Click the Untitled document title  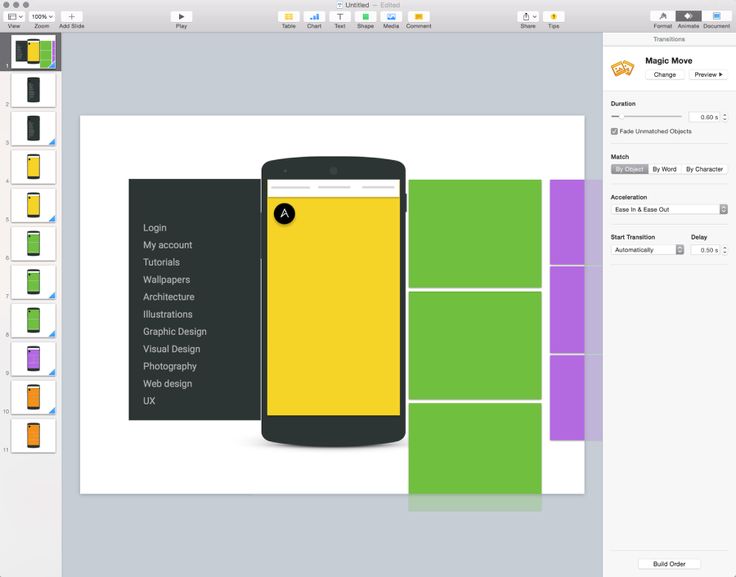[x=357, y=5]
